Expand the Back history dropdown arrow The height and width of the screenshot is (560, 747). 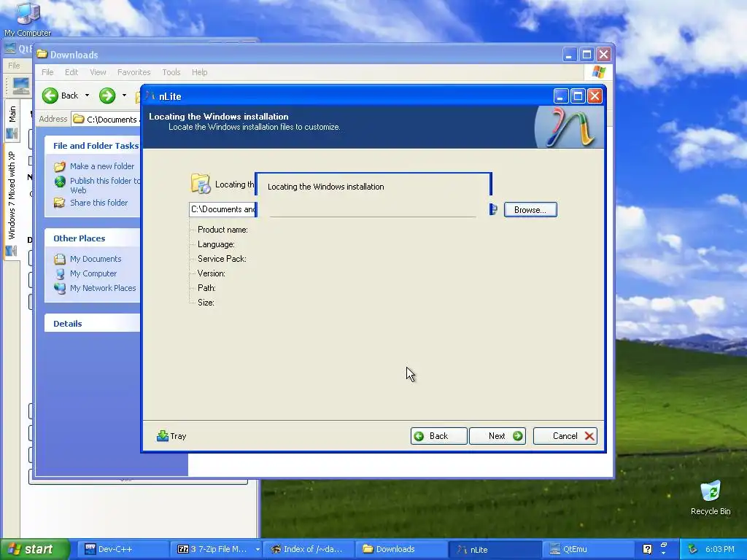click(x=88, y=96)
